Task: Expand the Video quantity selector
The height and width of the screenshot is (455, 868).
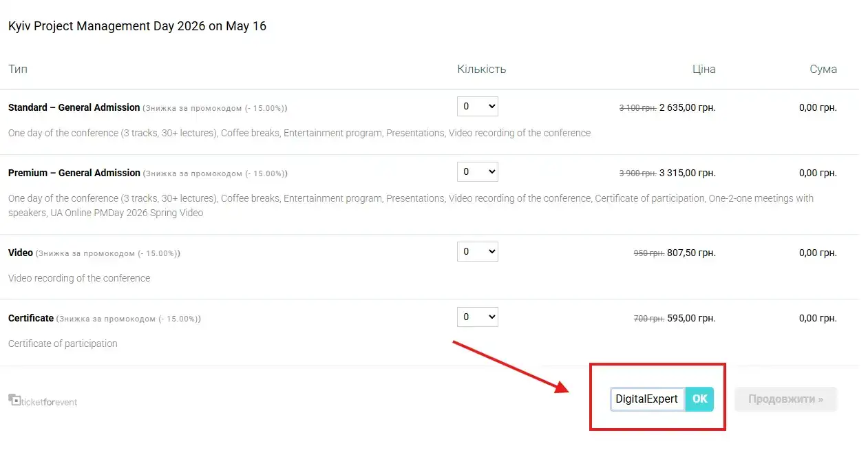Action: tap(477, 252)
